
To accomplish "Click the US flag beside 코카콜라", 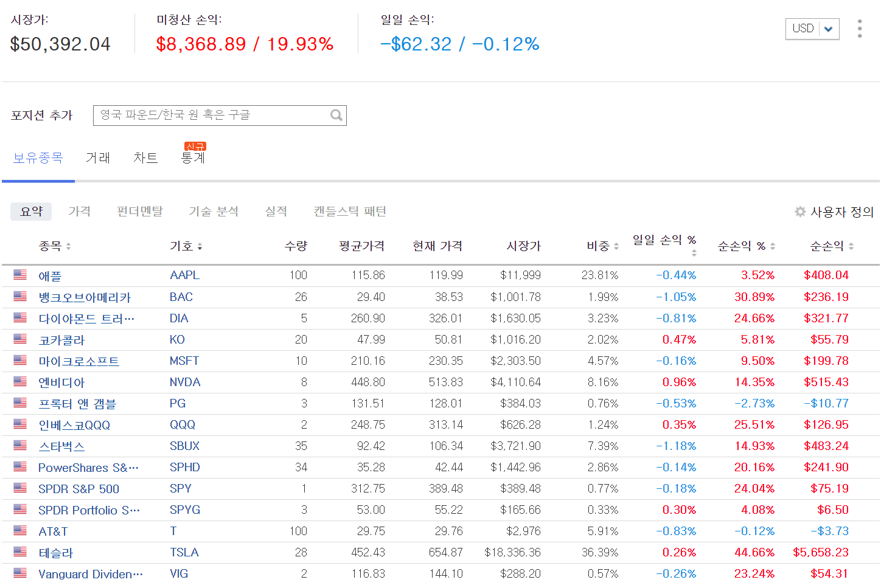I will [20, 339].
